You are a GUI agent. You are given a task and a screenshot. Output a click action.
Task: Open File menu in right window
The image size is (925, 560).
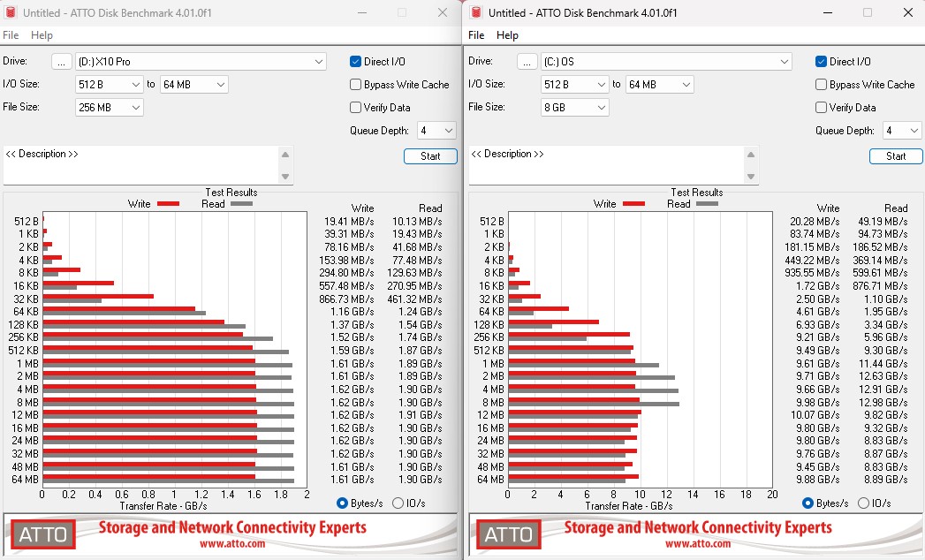(x=476, y=34)
